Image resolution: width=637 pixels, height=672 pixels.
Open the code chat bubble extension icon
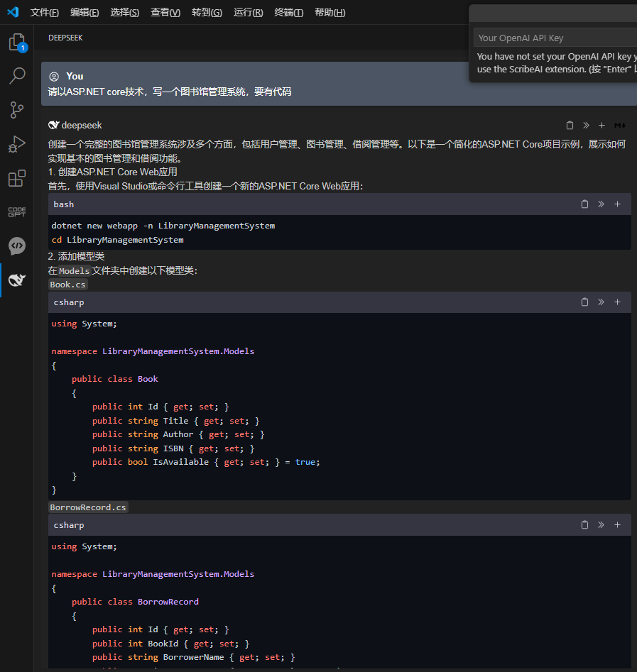17,246
